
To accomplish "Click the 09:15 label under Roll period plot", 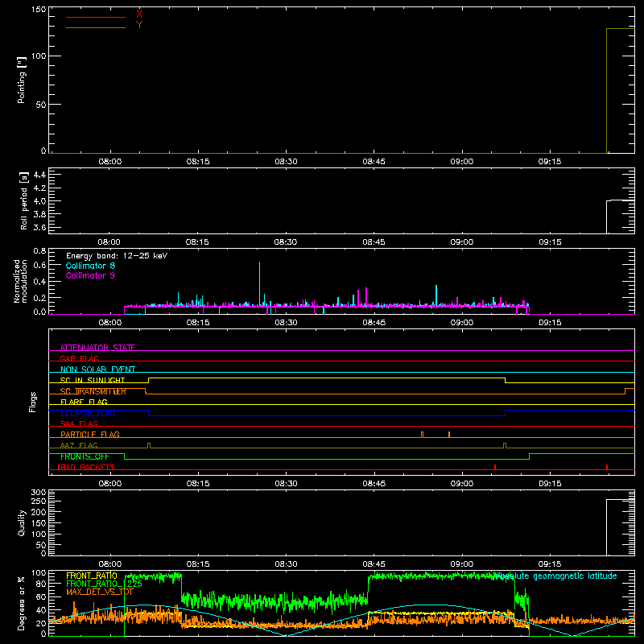I will 550,242.
